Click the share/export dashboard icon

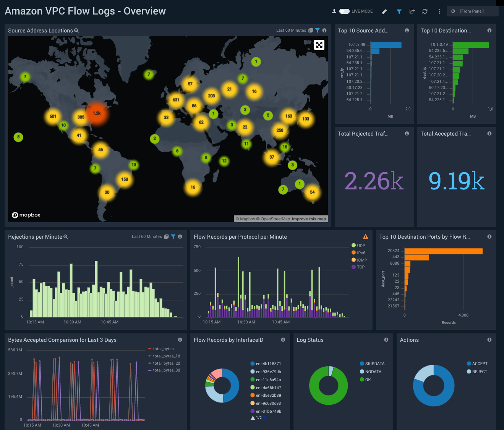click(x=412, y=11)
